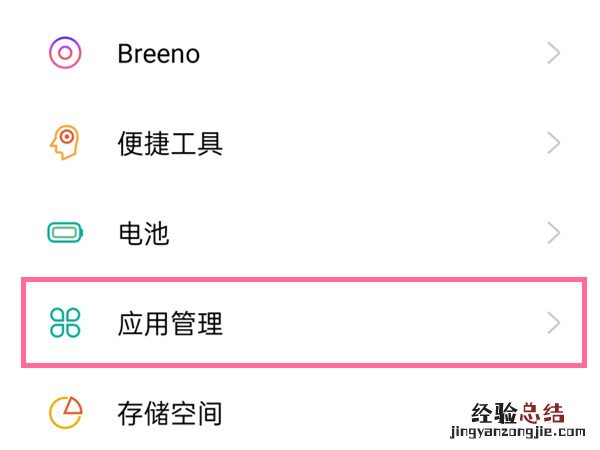The height and width of the screenshot is (450, 600).
Task: Click the chevron arrow beside 电池
Action: [x=553, y=234]
